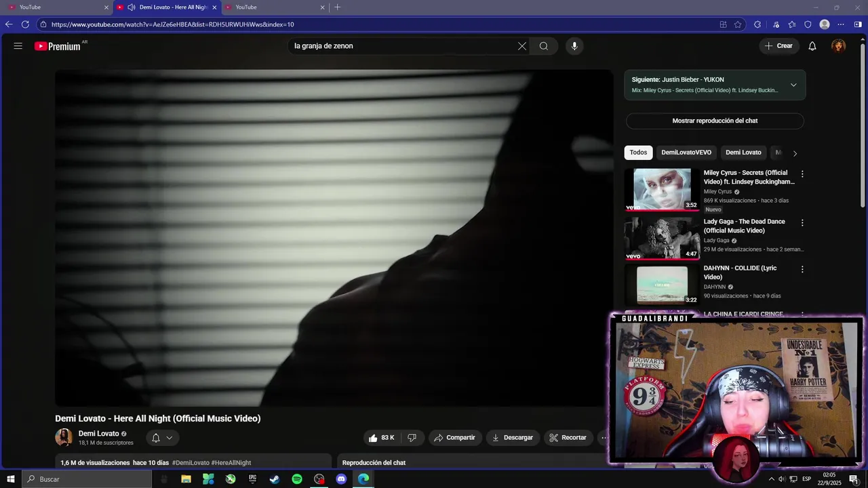This screenshot has width=868, height=488.
Task: Open options for DAHYNN COLLIDE video
Action: [x=802, y=270]
